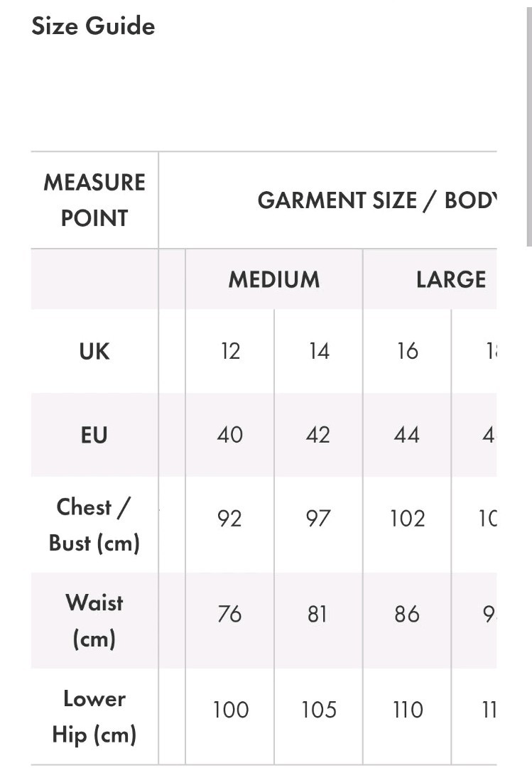
Task: Click chest measurement 97 cell
Action: coord(319,519)
